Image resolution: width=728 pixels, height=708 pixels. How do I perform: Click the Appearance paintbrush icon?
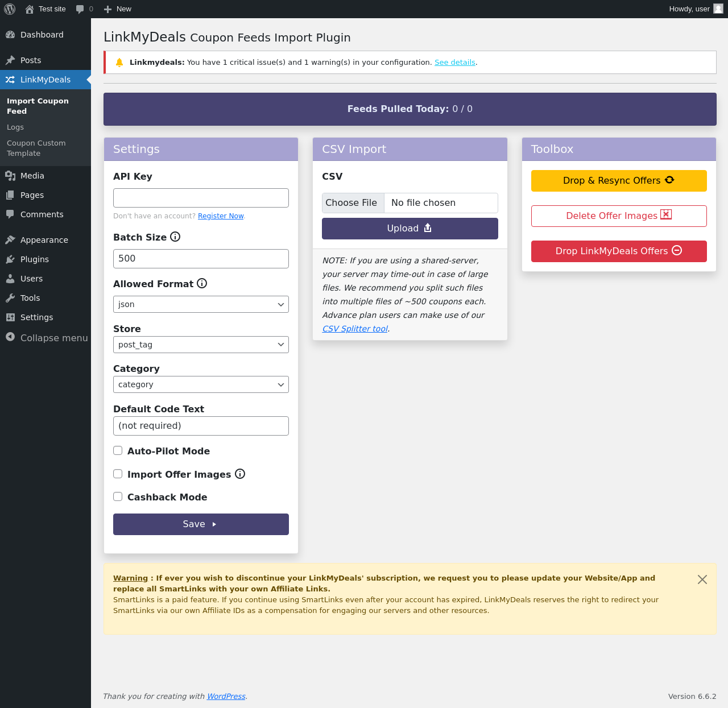click(10, 240)
